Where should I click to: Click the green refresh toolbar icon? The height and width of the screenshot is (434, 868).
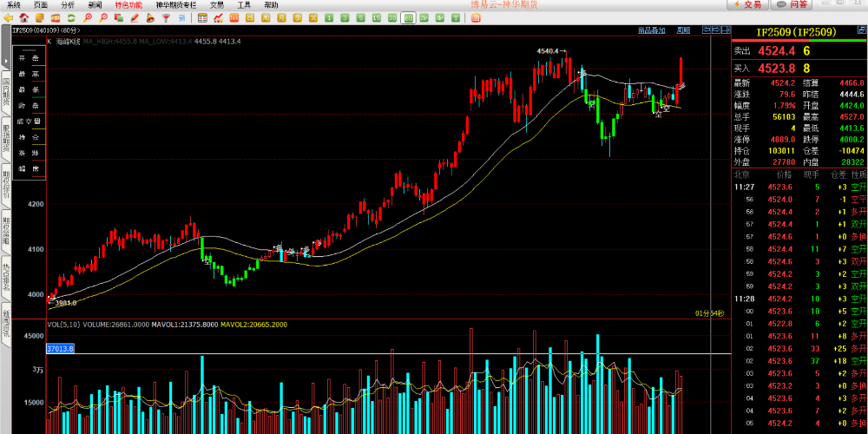point(71,17)
